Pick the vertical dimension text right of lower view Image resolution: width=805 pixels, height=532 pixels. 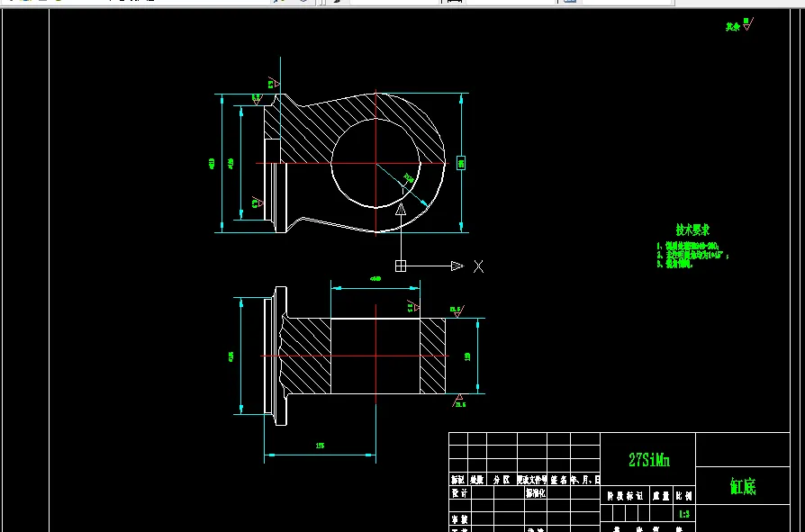(467, 356)
